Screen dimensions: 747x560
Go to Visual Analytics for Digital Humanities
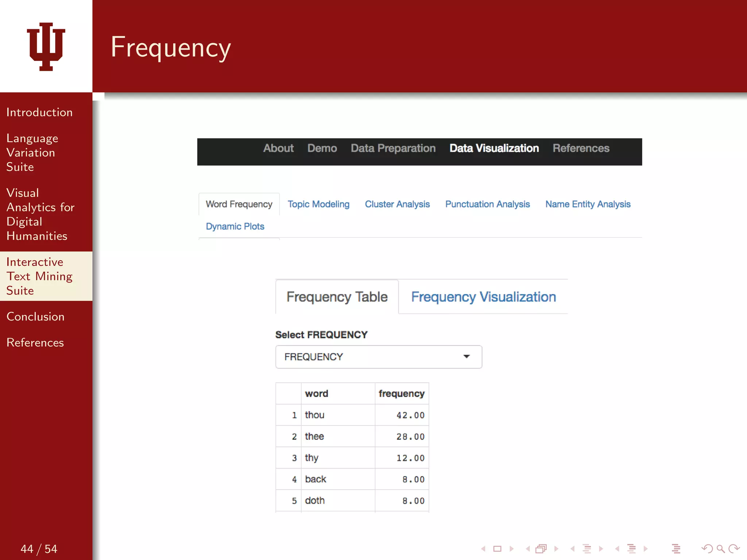40,214
